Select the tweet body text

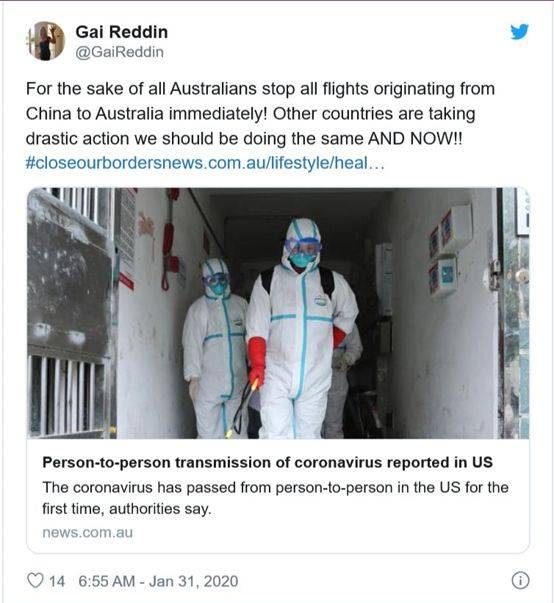point(260,126)
